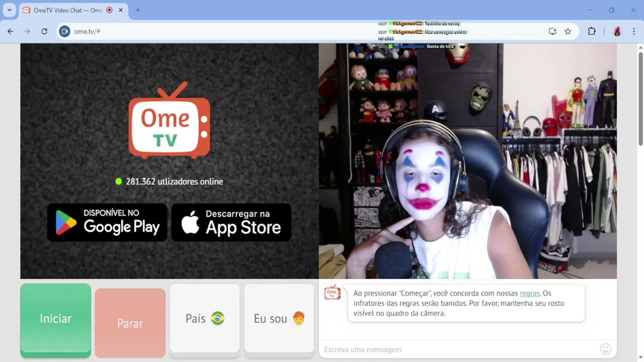Open the emoji smiley picker

(x=606, y=348)
